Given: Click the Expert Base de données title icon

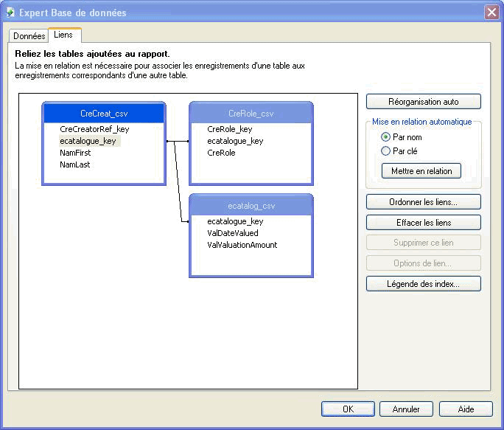Looking at the screenshot, I should point(10,13).
